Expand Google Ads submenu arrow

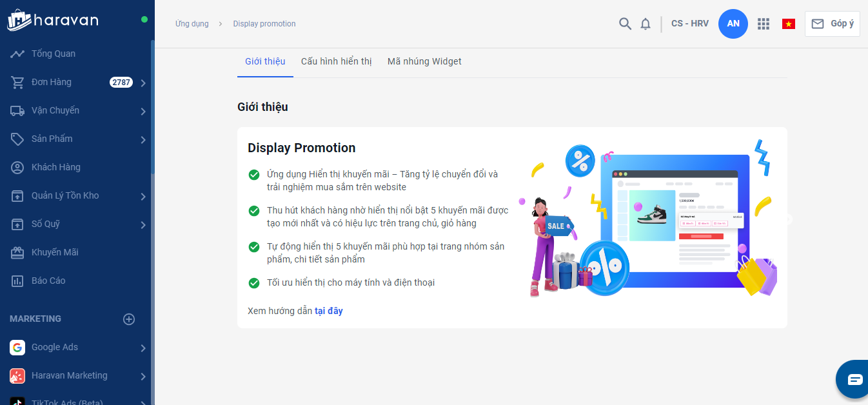143,348
